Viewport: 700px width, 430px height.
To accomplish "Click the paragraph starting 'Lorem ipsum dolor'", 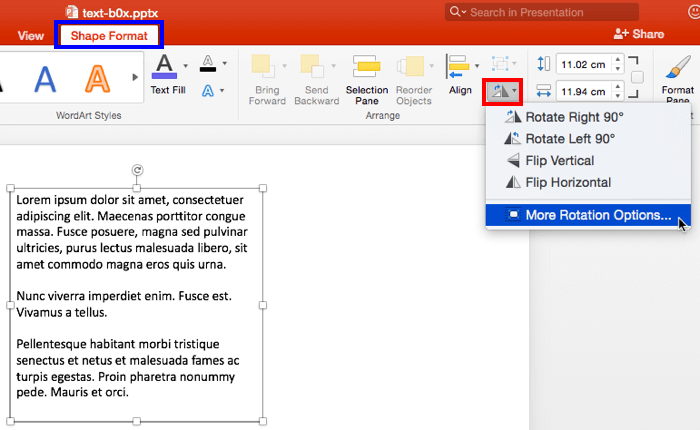I will tap(132, 232).
